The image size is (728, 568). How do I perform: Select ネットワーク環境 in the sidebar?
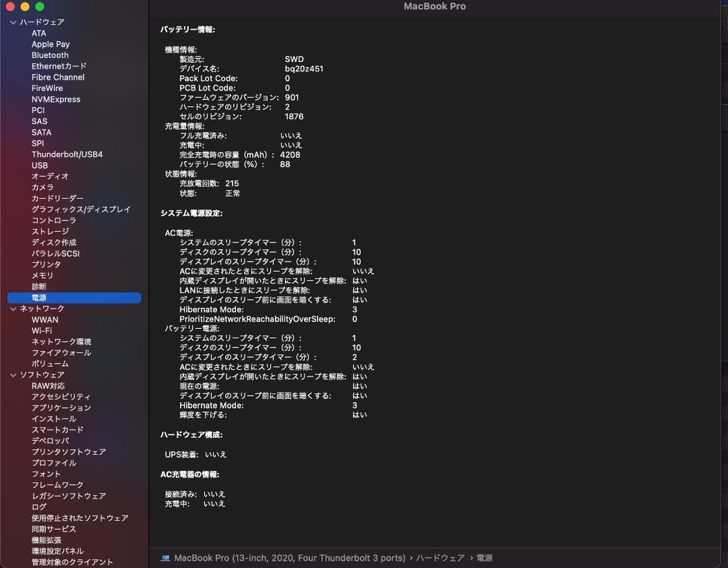(61, 342)
